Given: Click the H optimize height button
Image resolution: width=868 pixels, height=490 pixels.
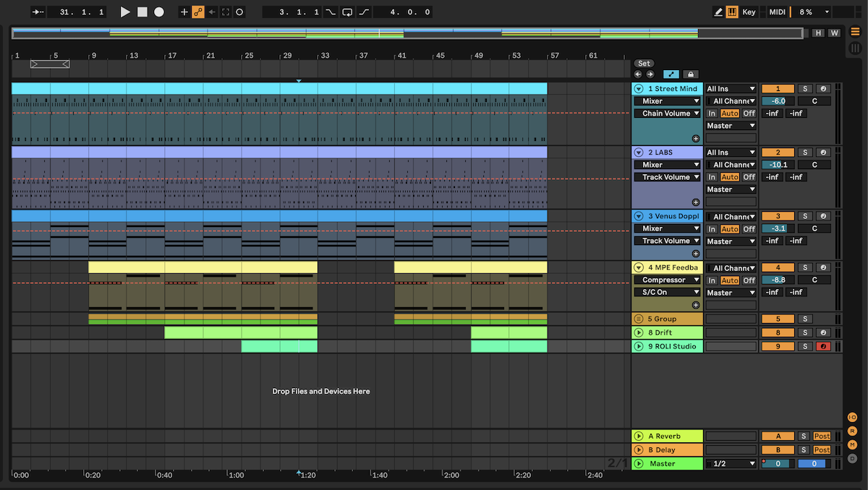Looking at the screenshot, I should [x=818, y=33].
